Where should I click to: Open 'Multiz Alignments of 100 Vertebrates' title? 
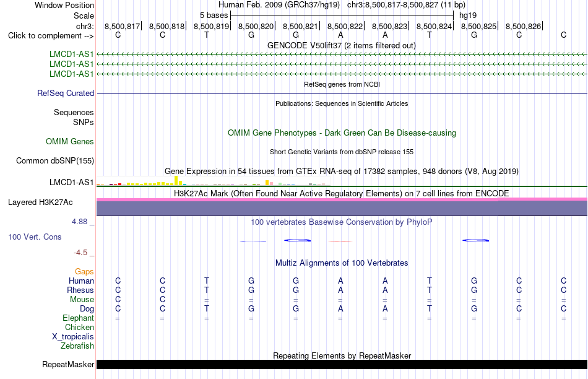(342, 263)
